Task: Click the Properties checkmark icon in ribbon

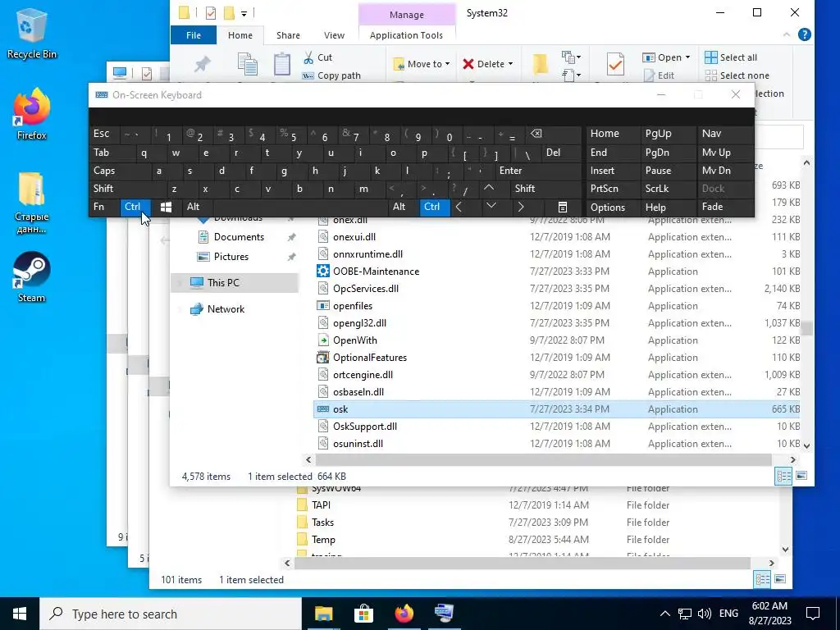Action: tap(615, 64)
